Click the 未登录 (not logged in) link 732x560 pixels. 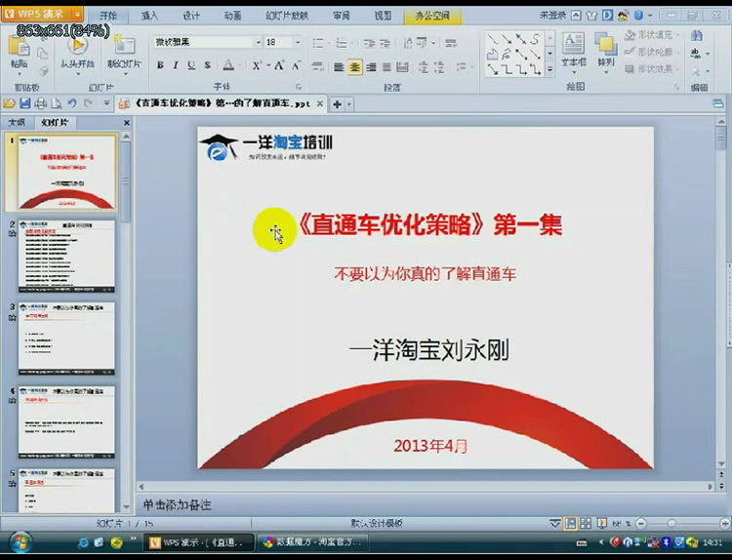tap(552, 16)
